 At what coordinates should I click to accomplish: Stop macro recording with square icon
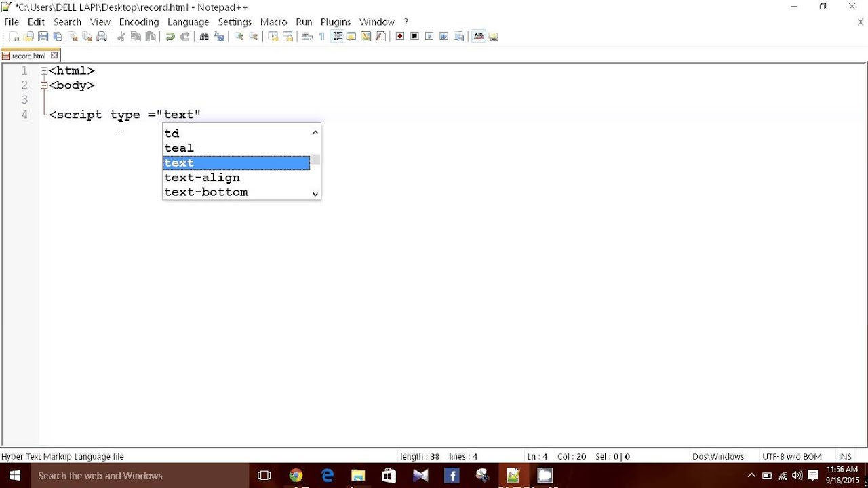point(414,37)
